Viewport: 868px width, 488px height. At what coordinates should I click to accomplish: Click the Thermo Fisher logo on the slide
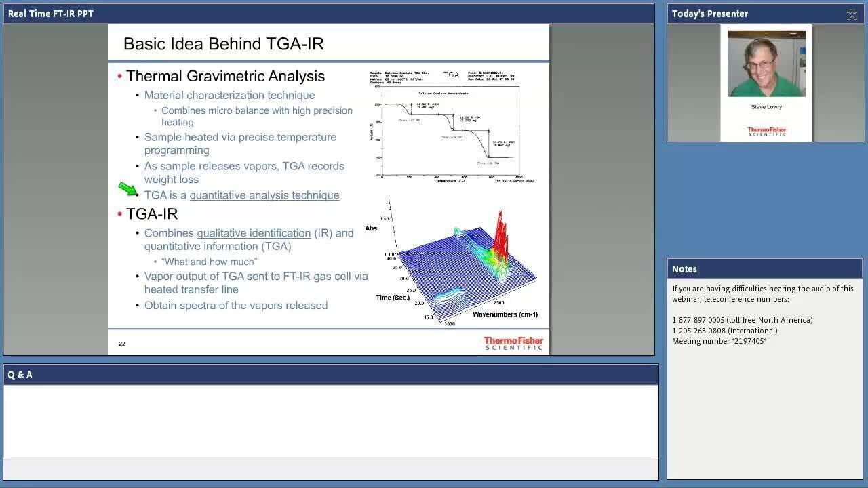[x=513, y=343]
